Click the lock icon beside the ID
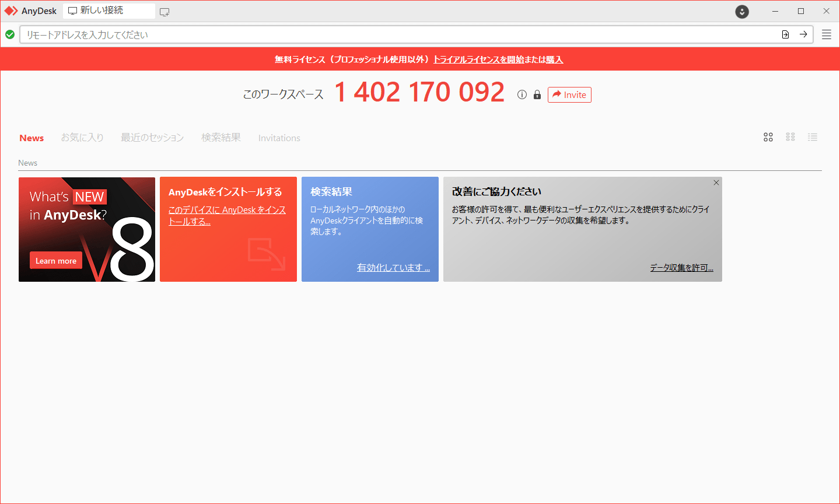The width and height of the screenshot is (840, 504). [537, 94]
